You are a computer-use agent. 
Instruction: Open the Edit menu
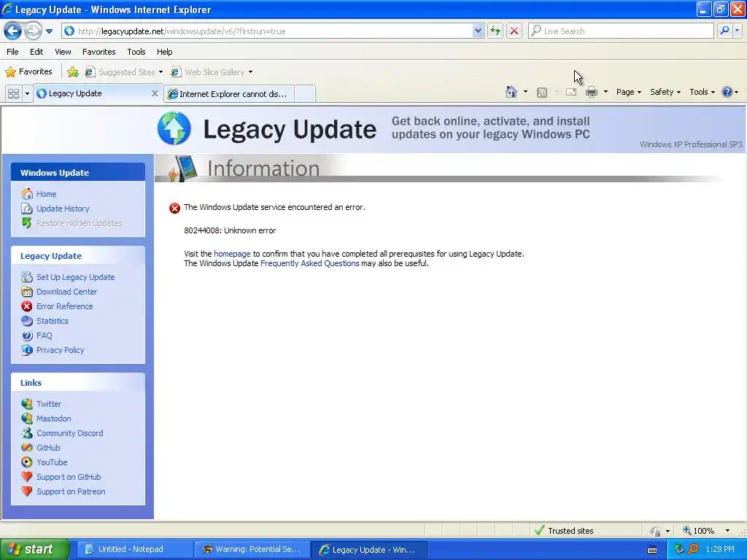36,52
